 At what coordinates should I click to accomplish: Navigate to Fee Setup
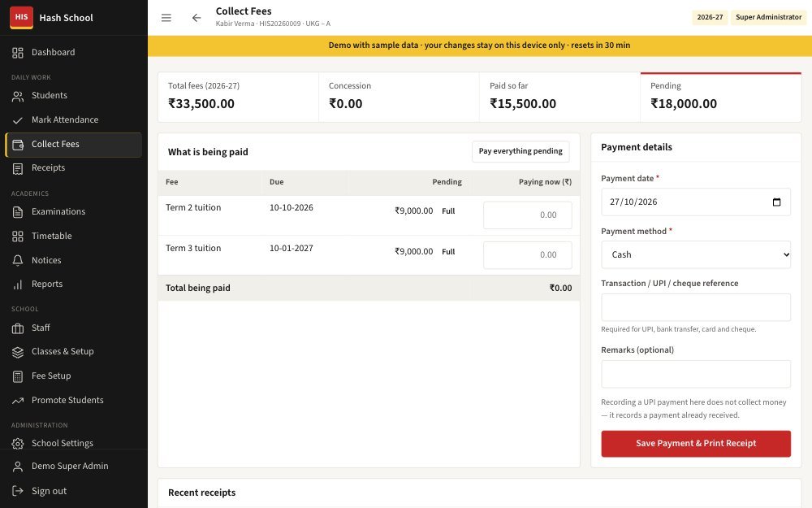pyautogui.click(x=74, y=376)
